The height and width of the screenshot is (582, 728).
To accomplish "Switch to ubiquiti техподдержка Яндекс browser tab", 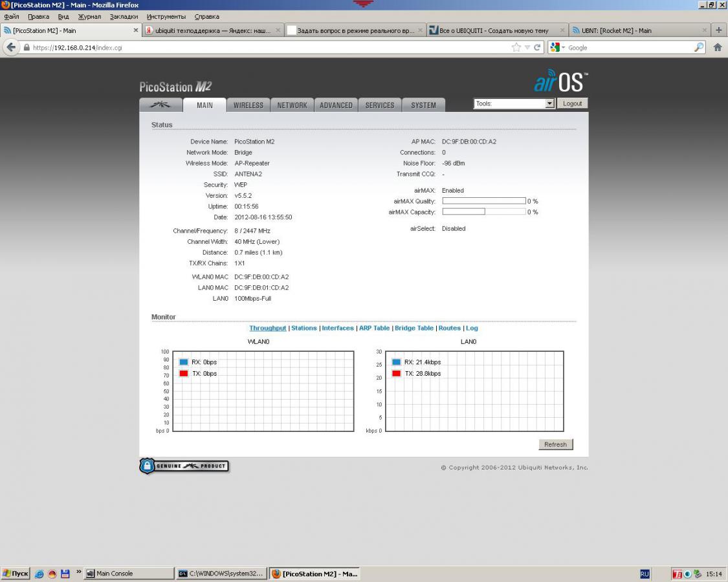I will click(212, 30).
